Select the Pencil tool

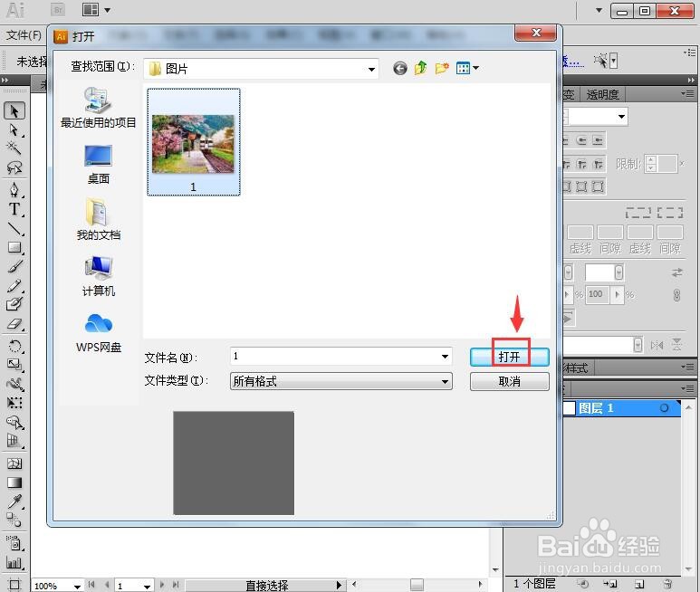pos(14,285)
